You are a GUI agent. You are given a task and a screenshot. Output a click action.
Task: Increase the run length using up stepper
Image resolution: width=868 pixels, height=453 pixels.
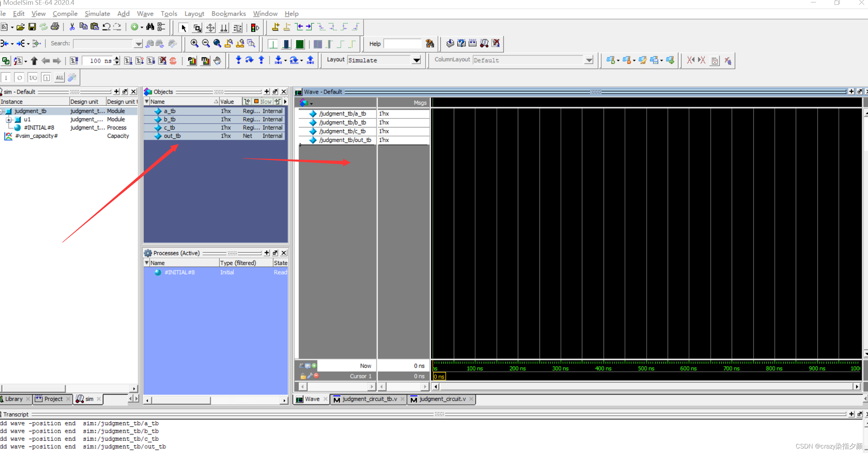[x=117, y=58]
